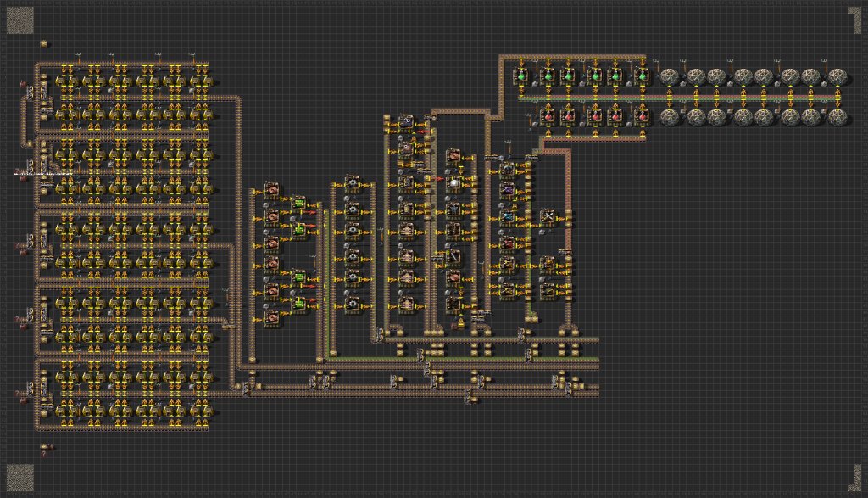Click the corner bracket at bottom-right of blueprint
This screenshot has width=868, height=498.
pyautogui.click(x=854, y=478)
